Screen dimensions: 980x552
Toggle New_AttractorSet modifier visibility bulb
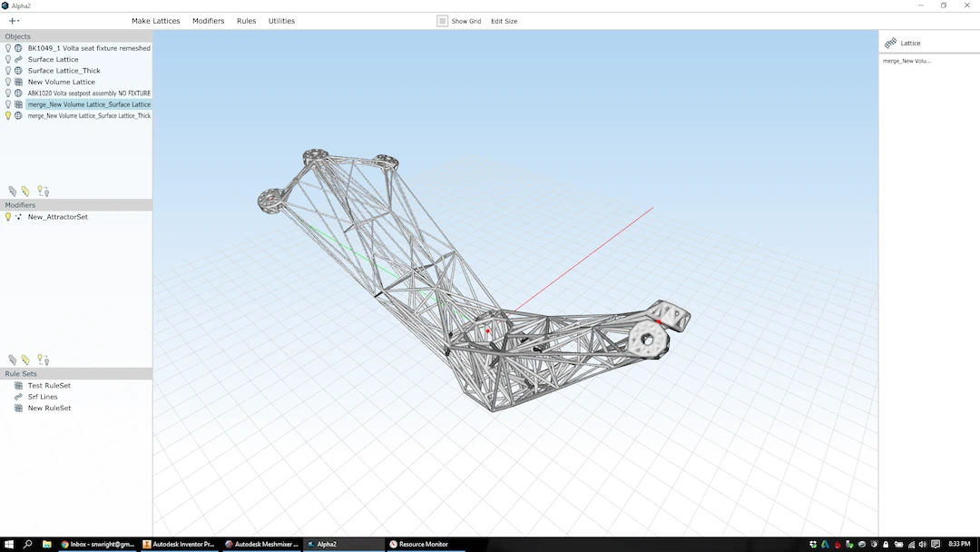pos(8,217)
